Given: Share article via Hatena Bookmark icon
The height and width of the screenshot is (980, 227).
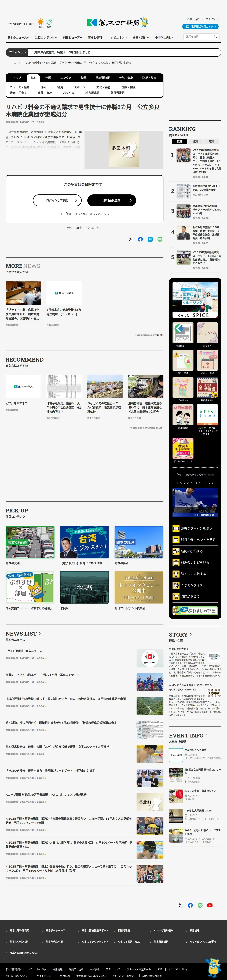Looking at the screenshot, I should pos(150,239).
